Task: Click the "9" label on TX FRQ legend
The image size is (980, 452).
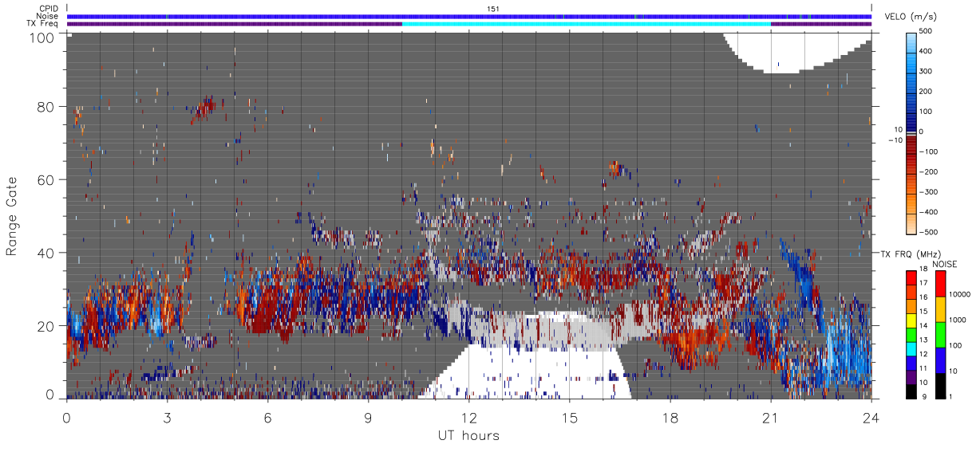Action: [x=926, y=398]
